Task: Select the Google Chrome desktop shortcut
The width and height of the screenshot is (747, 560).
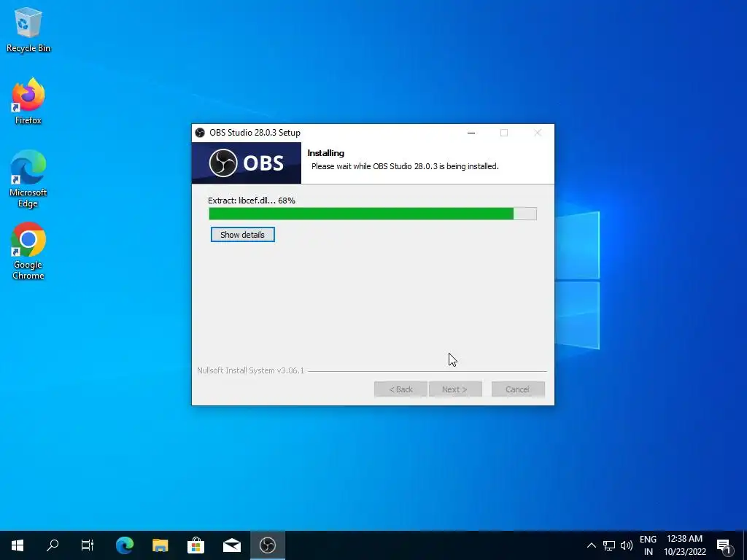Action: point(28,251)
